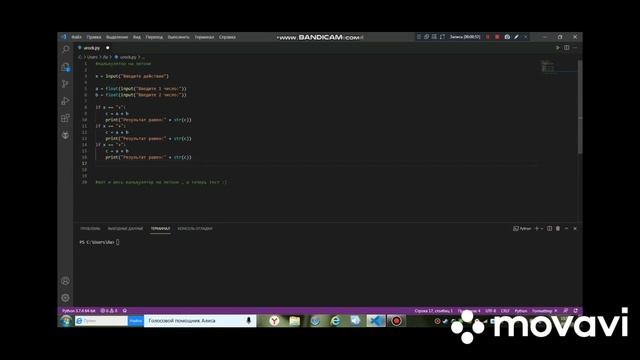Click the Голосовой помощник Алиса field
This screenshot has height=360, width=640.
click(200, 321)
